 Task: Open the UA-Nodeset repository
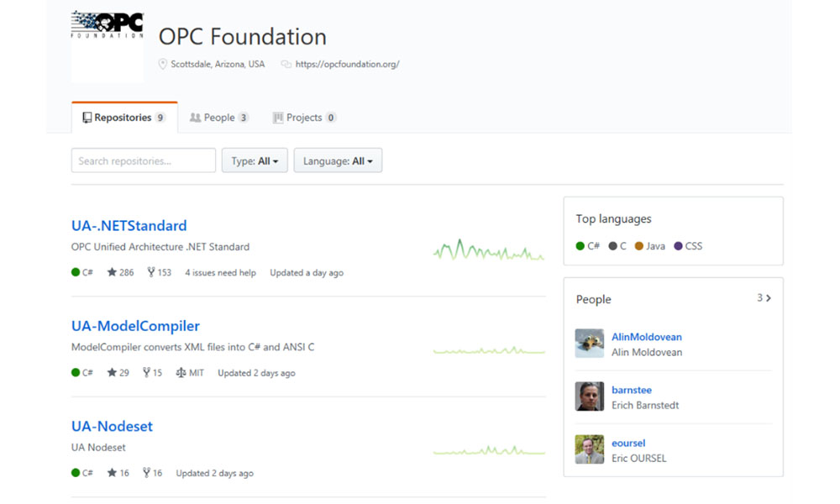coord(112,426)
